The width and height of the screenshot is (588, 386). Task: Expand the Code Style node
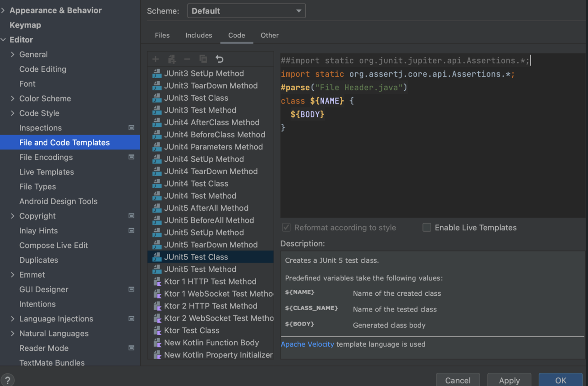(13, 113)
